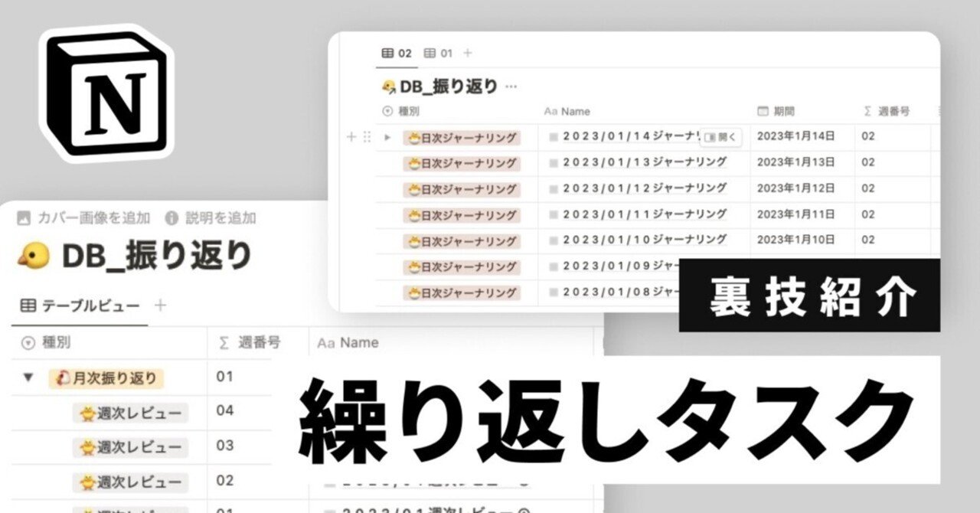The image size is (980, 513).
Task: Click the large DB_振り返り page title
Action: click(156, 256)
